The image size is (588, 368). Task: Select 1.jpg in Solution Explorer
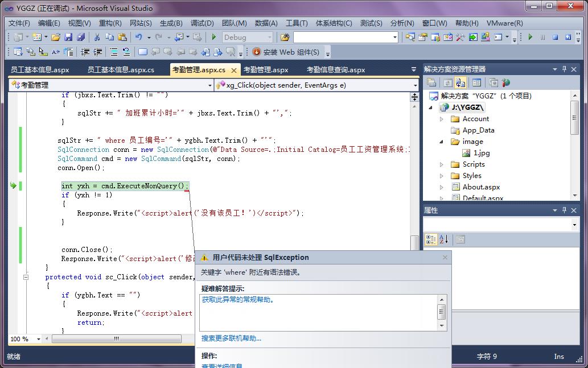(x=482, y=153)
